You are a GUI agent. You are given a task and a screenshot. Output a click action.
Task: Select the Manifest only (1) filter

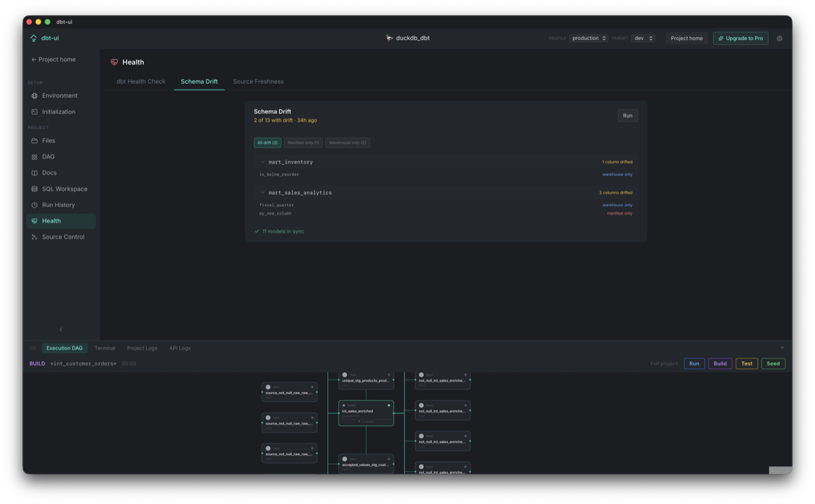[x=303, y=143]
